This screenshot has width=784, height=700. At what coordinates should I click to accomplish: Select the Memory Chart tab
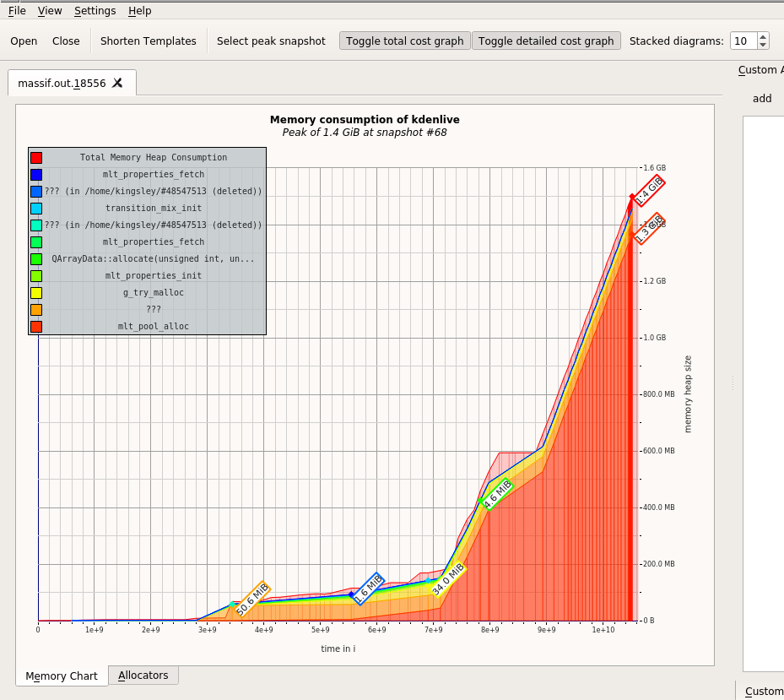(62, 676)
